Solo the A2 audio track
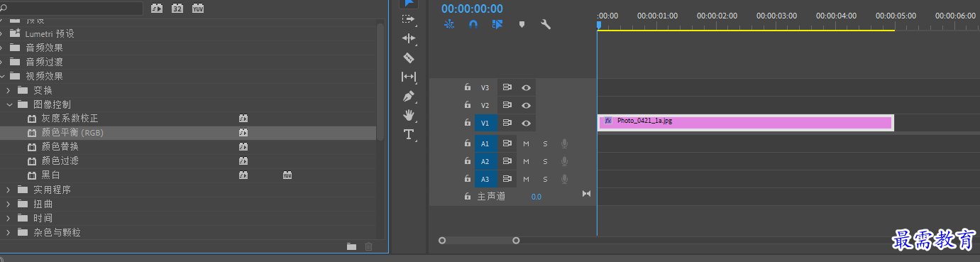Image resolution: width=980 pixels, height=262 pixels. 546,161
